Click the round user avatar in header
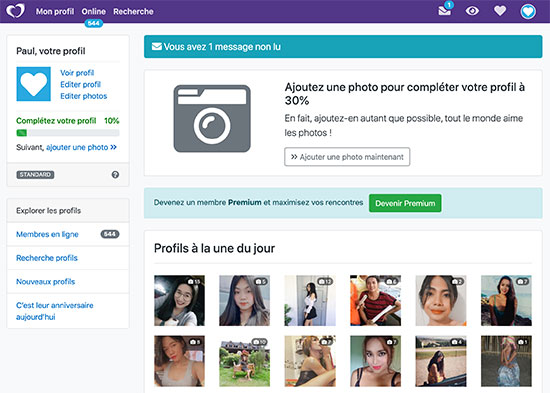Viewport: 550px width, 393px height. 528,12
